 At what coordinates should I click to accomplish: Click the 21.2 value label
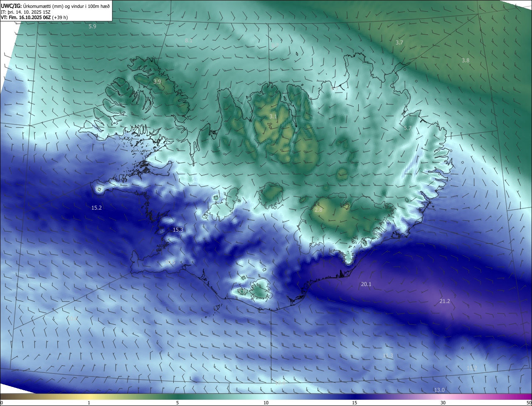[445, 301]
